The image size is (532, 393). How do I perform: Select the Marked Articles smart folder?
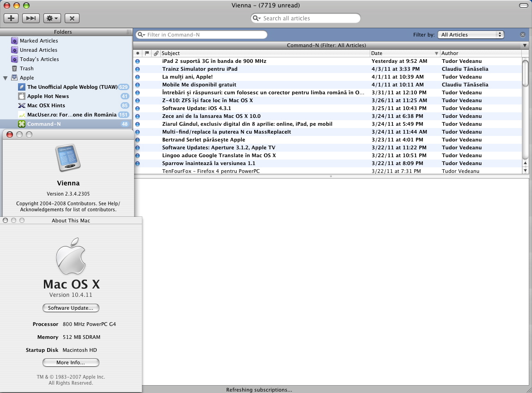coord(66,41)
